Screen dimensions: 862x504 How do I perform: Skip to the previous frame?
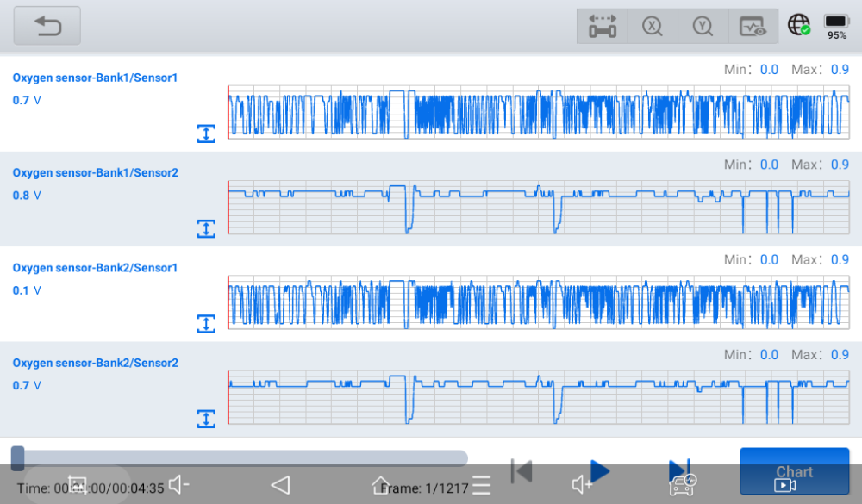point(521,471)
